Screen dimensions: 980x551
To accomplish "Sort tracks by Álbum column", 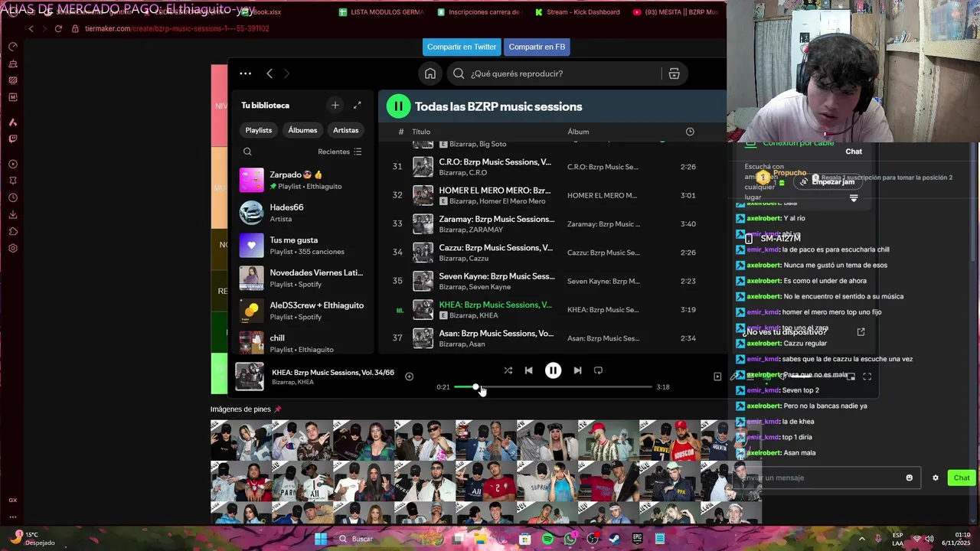I will (x=578, y=132).
